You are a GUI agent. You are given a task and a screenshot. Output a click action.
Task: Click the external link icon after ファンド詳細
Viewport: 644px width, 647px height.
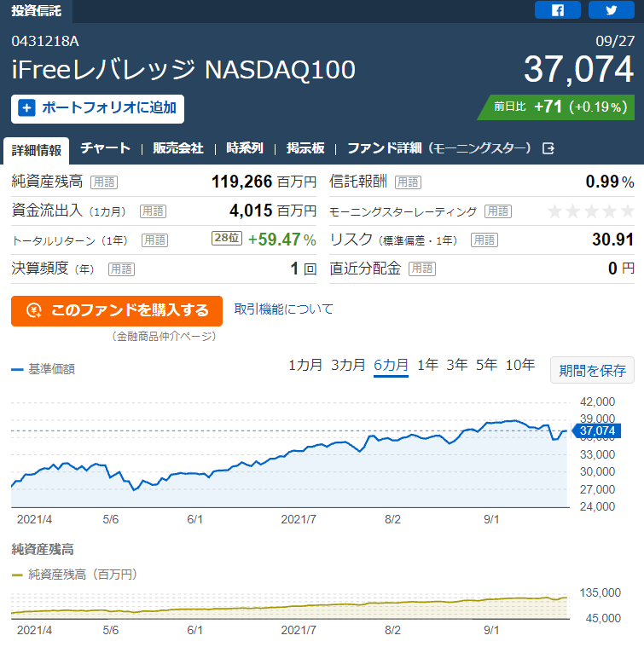548,148
